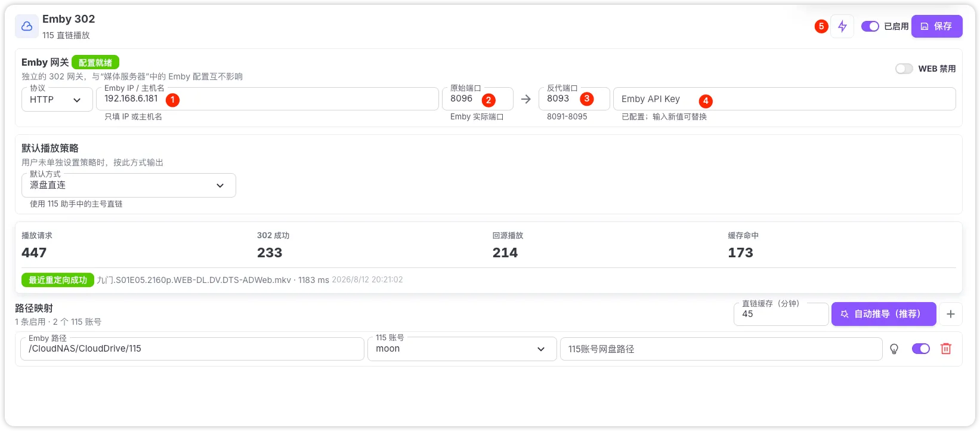Click the lightning bolt test icon
Viewport: 980px width, 431px height.
pos(842,26)
